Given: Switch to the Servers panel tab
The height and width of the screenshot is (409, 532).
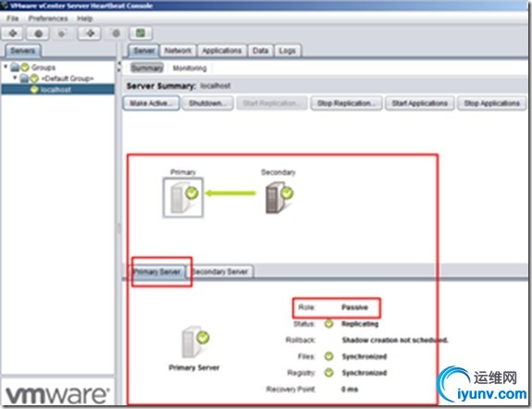Looking at the screenshot, I should [x=23, y=51].
